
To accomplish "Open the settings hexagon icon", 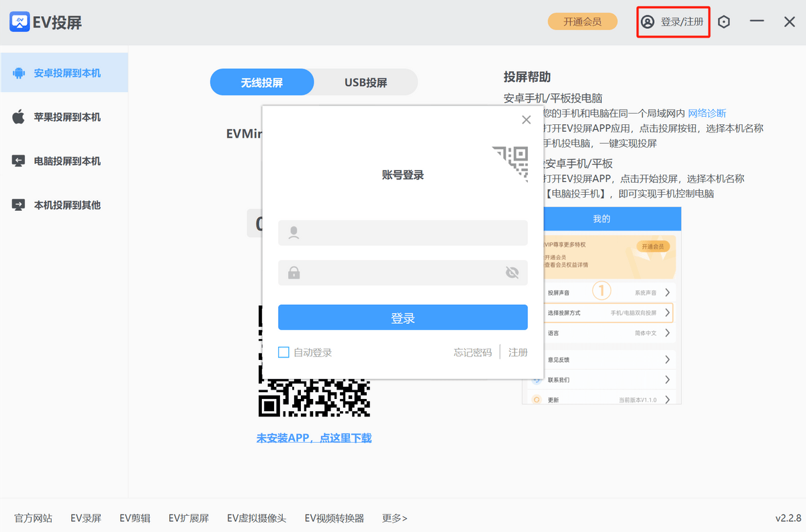I will [x=723, y=22].
